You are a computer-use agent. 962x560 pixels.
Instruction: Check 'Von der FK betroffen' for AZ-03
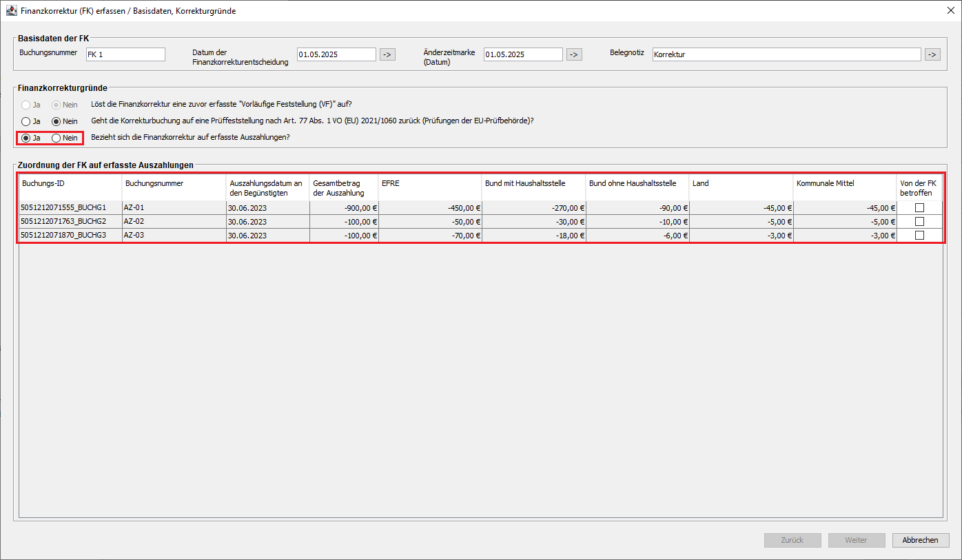coord(919,236)
